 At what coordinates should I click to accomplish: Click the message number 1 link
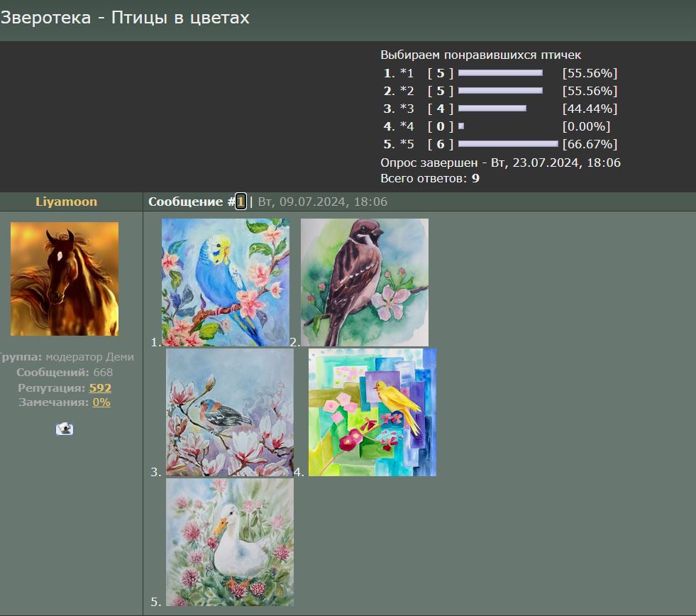241,202
